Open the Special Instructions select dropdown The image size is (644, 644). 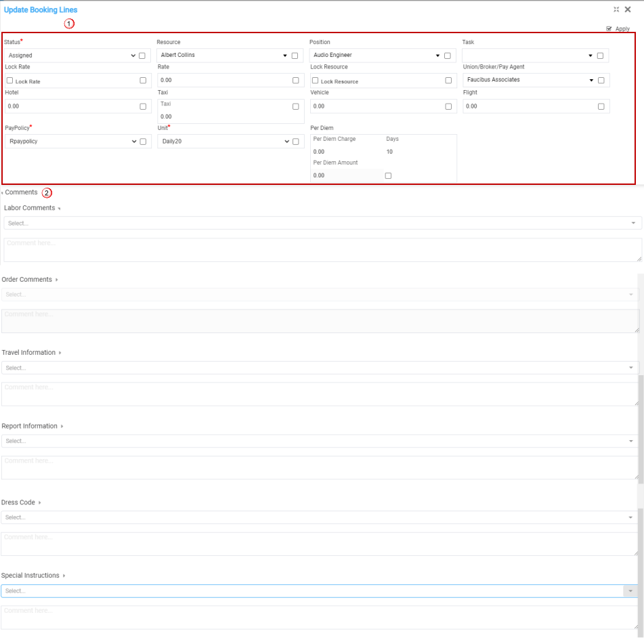[318, 591]
